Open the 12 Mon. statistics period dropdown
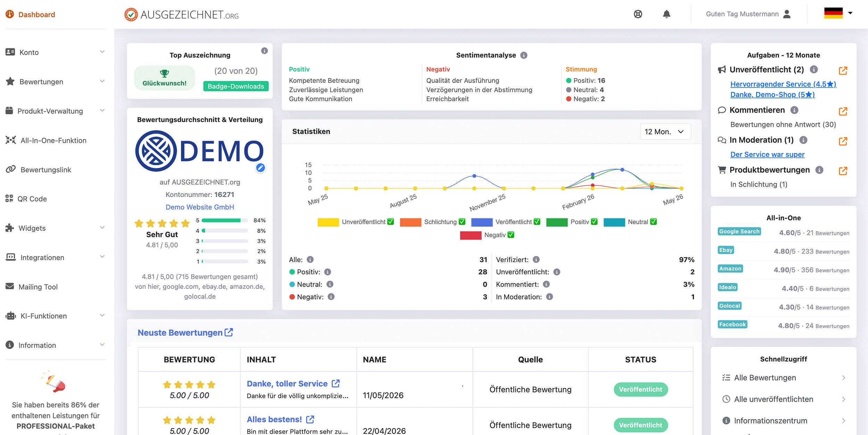Screen dimensions: 868x435 [665, 132]
